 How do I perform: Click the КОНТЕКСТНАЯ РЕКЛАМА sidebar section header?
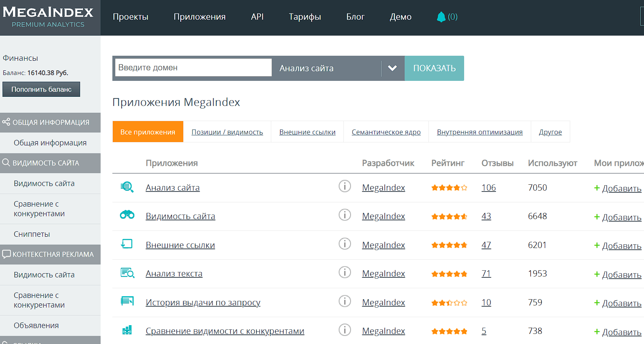pyautogui.click(x=50, y=254)
